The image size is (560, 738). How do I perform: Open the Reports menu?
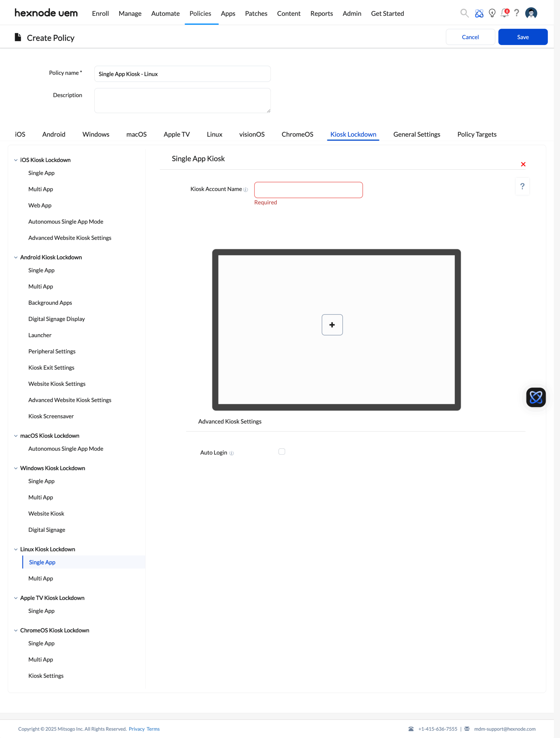322,13
